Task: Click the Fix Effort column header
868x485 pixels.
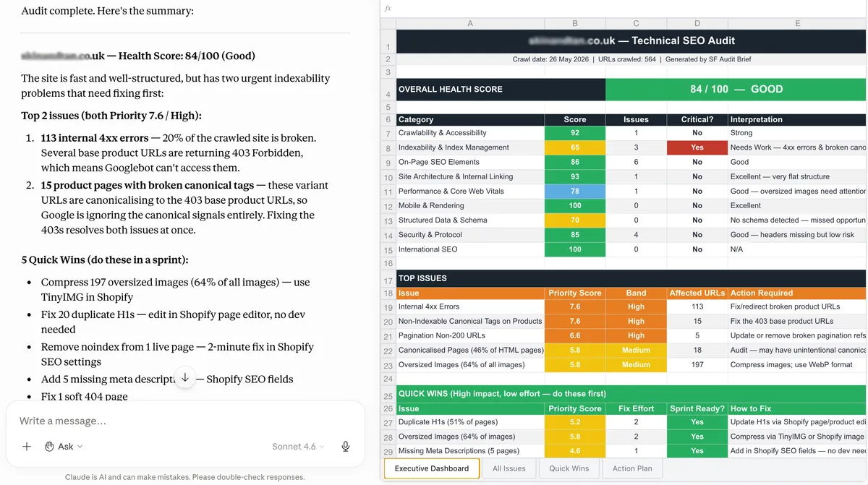Action: (x=636, y=408)
